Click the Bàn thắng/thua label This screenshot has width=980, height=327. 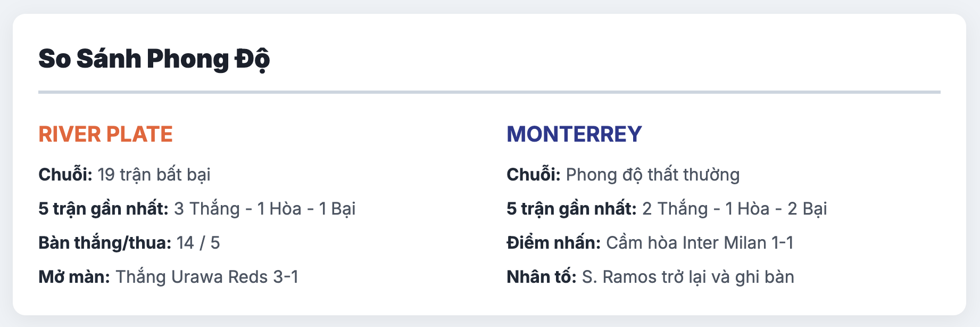coord(105,243)
